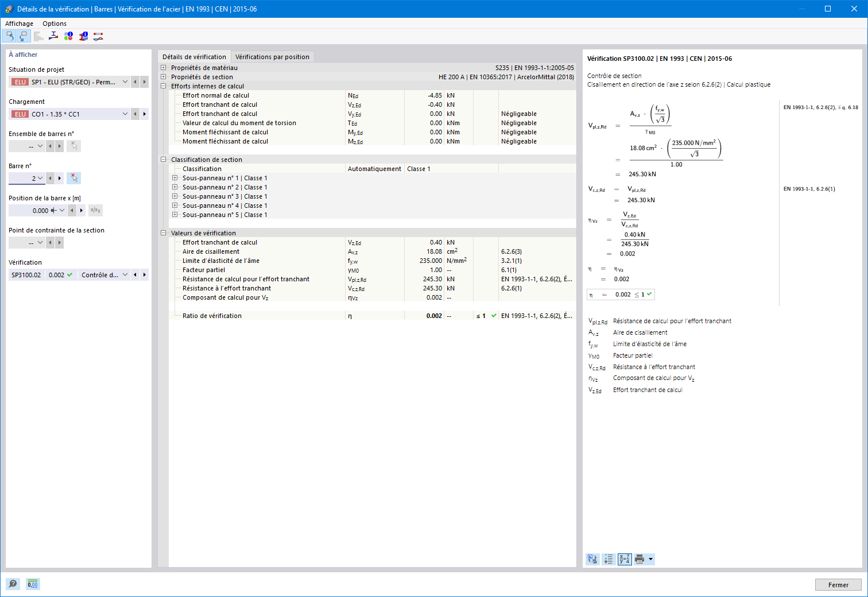
Task: Open the Affichage menu
Action: click(x=19, y=24)
